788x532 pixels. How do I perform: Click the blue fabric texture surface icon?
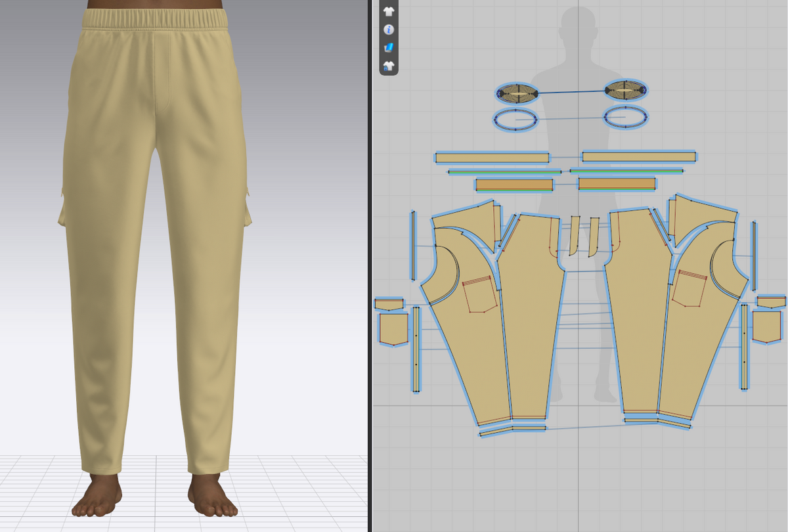tap(389, 47)
